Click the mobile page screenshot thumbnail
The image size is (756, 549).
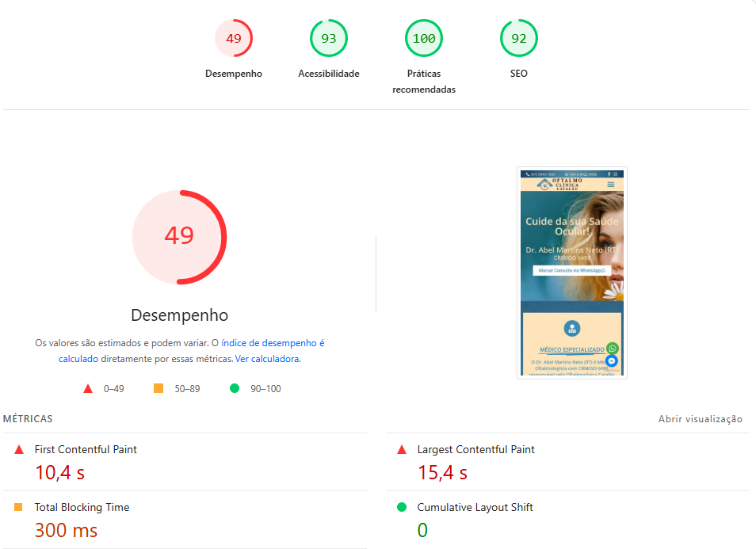coord(572,273)
